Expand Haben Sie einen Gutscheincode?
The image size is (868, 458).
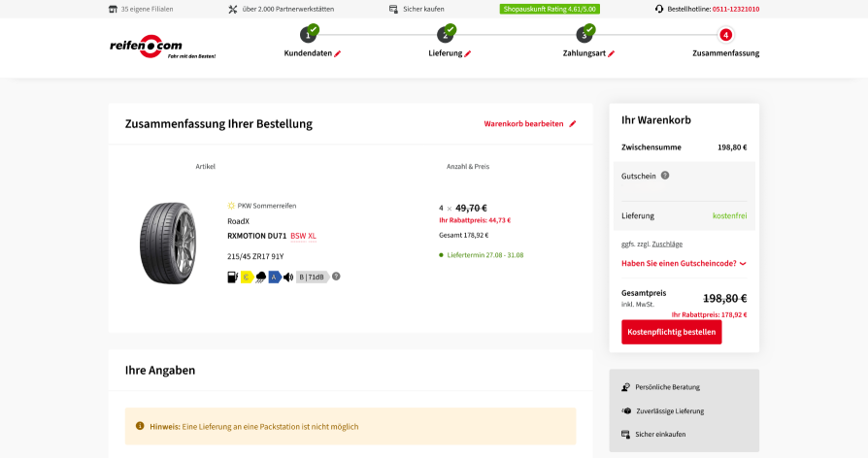point(684,263)
